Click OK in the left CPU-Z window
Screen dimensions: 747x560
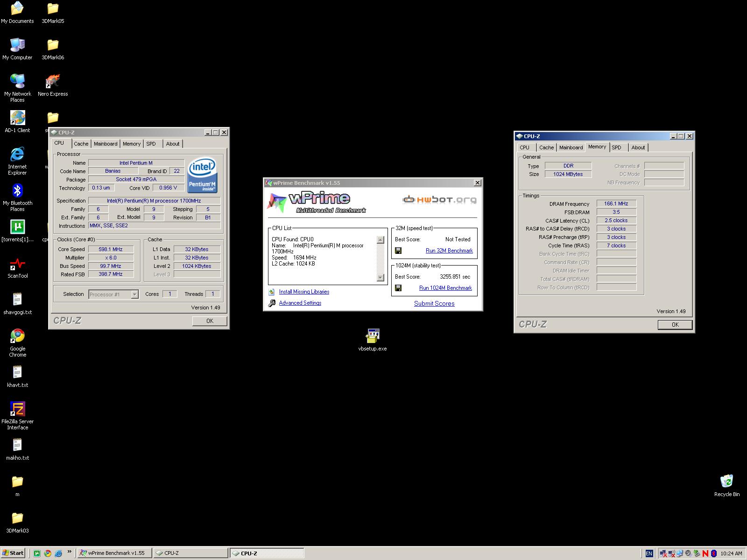(210, 321)
